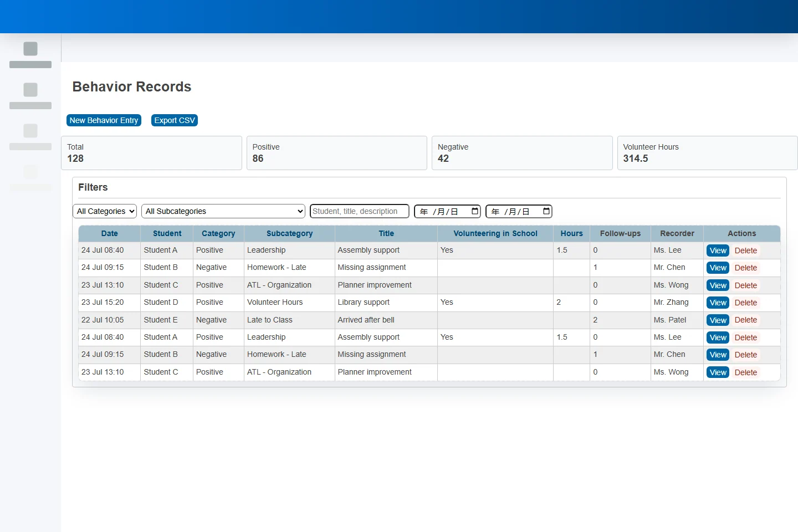Image resolution: width=798 pixels, height=532 pixels.
Task: Sort by the Date column header
Action: 110,233
